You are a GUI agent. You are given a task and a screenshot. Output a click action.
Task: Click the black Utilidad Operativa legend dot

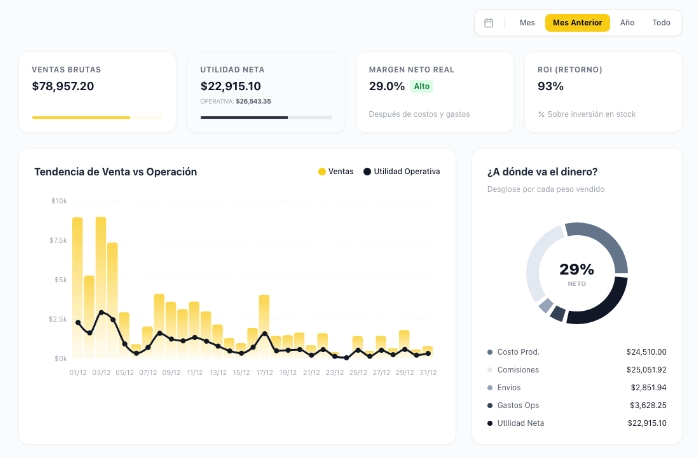(x=367, y=172)
